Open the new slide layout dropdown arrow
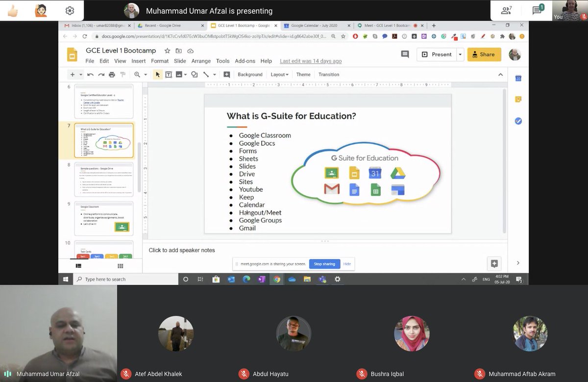 point(81,75)
